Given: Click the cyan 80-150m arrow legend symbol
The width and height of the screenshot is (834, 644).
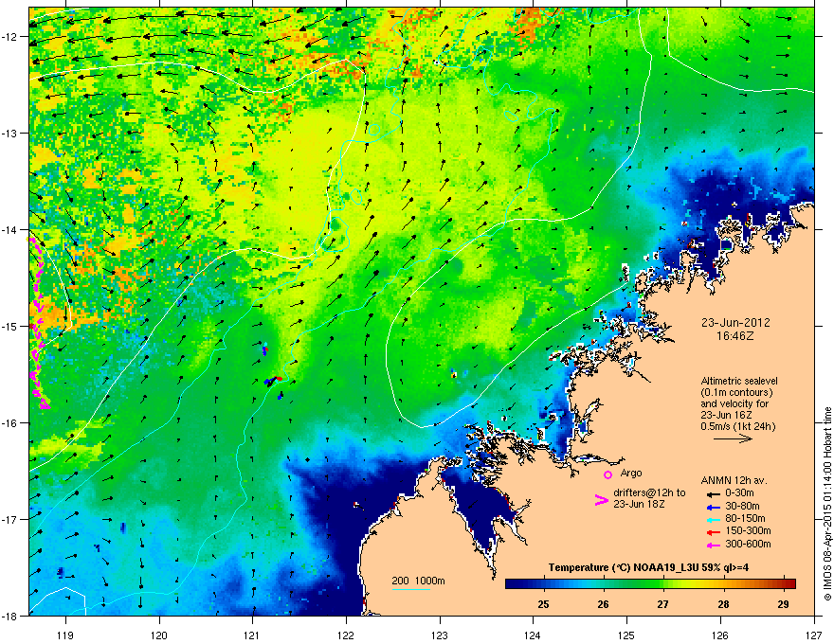Looking at the screenshot, I should [713, 519].
